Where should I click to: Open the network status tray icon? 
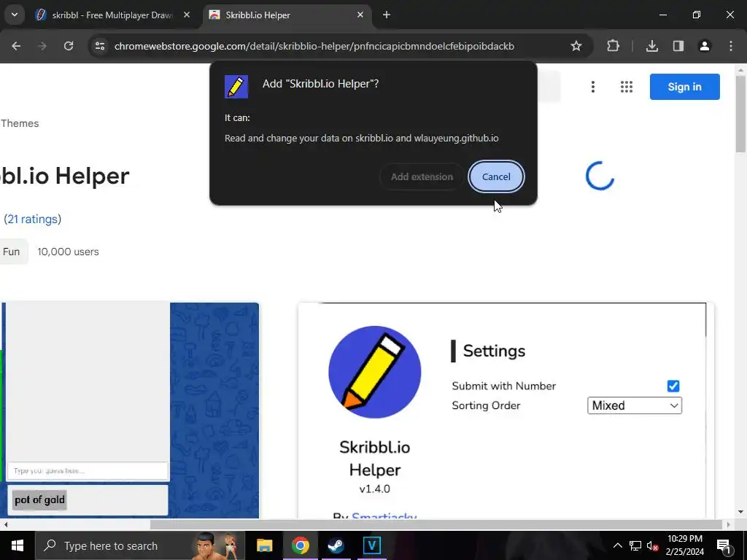(x=635, y=545)
